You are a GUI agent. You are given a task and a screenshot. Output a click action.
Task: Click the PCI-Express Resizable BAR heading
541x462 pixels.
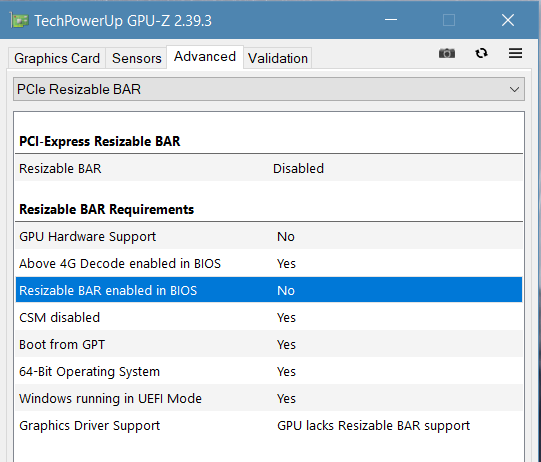(99, 141)
